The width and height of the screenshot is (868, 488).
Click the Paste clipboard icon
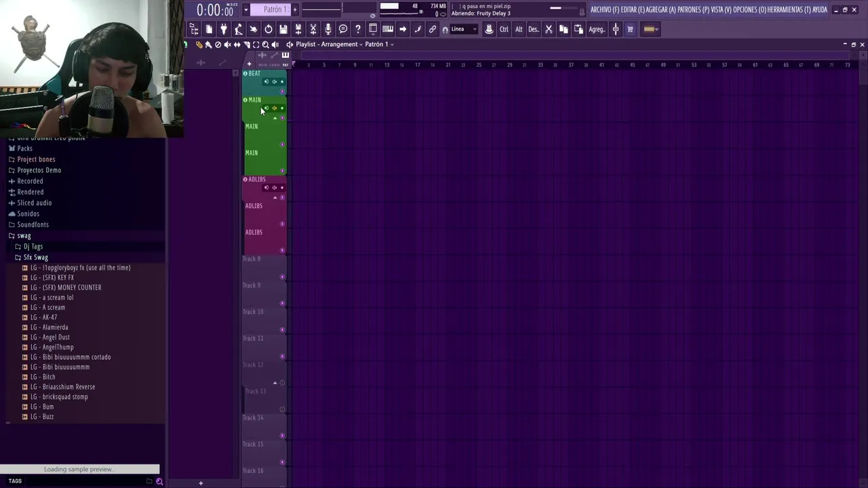578,29
